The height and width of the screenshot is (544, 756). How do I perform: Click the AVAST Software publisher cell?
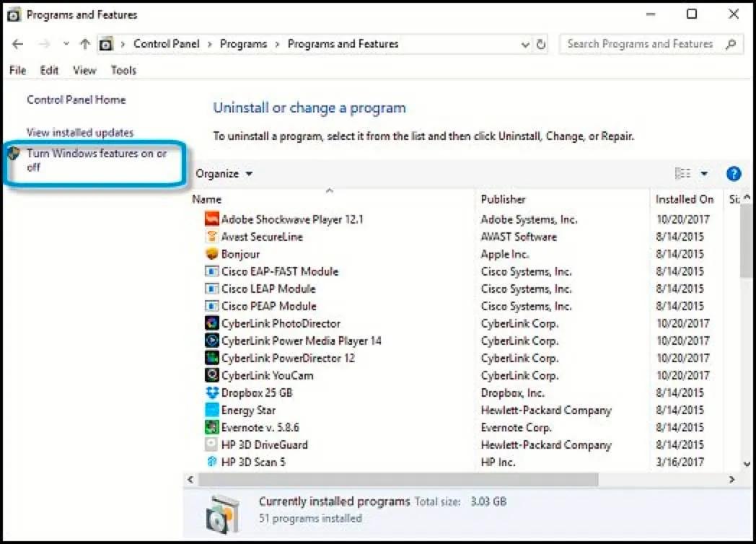519,237
